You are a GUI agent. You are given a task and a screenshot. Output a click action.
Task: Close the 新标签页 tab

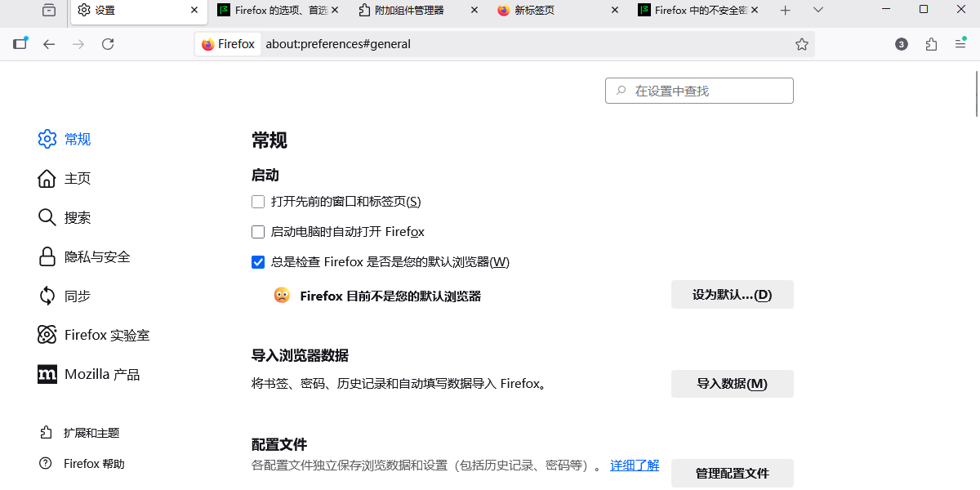click(x=615, y=11)
